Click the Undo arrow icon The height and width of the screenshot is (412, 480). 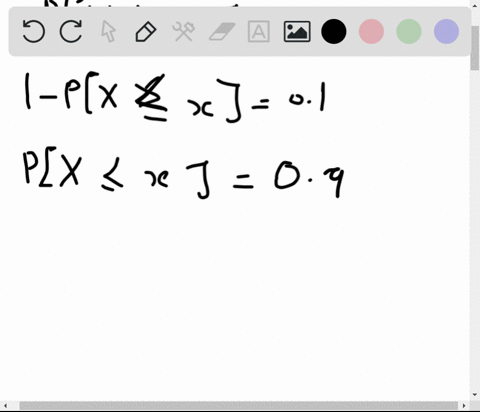[x=33, y=31]
